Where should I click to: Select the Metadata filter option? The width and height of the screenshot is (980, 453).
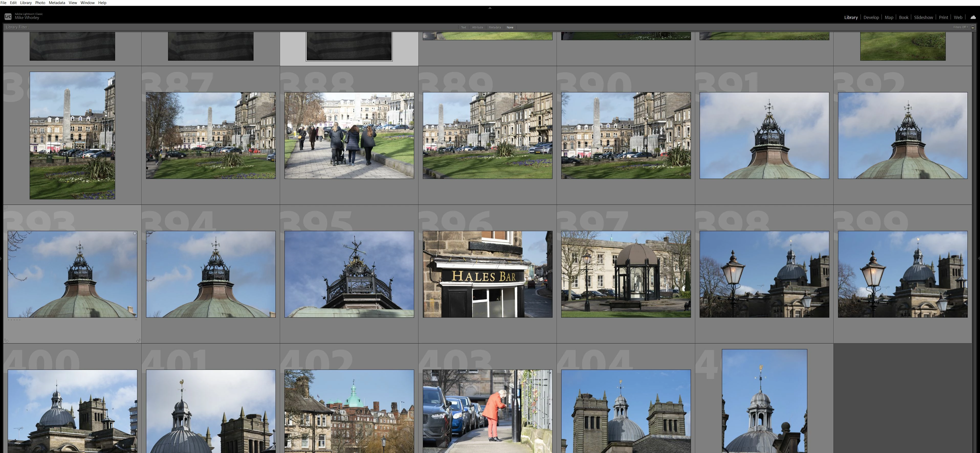coord(494,27)
